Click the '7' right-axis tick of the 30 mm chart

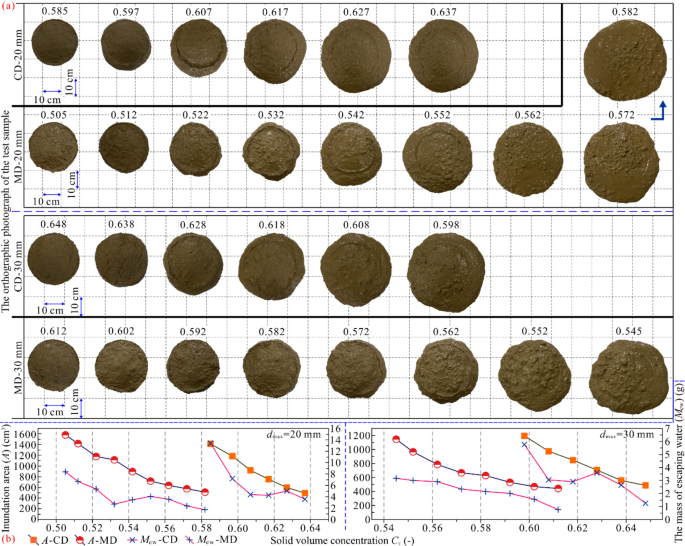[668, 429]
